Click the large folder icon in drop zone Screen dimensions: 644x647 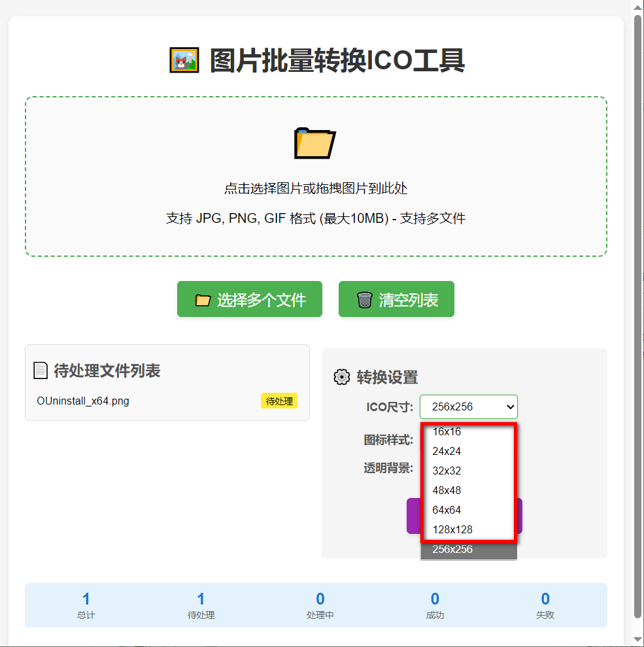coord(315,144)
